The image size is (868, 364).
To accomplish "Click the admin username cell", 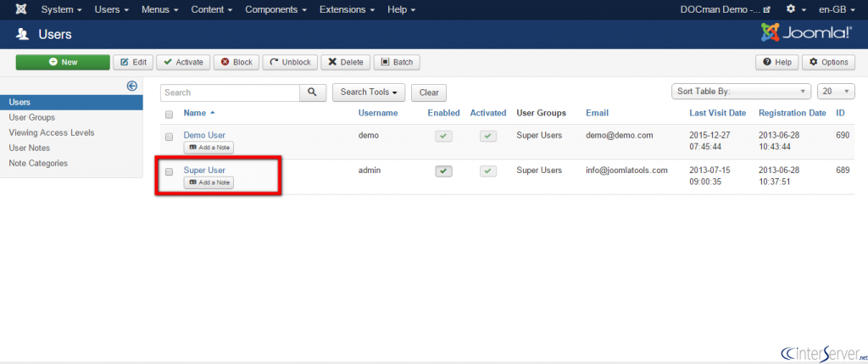I will coord(370,170).
